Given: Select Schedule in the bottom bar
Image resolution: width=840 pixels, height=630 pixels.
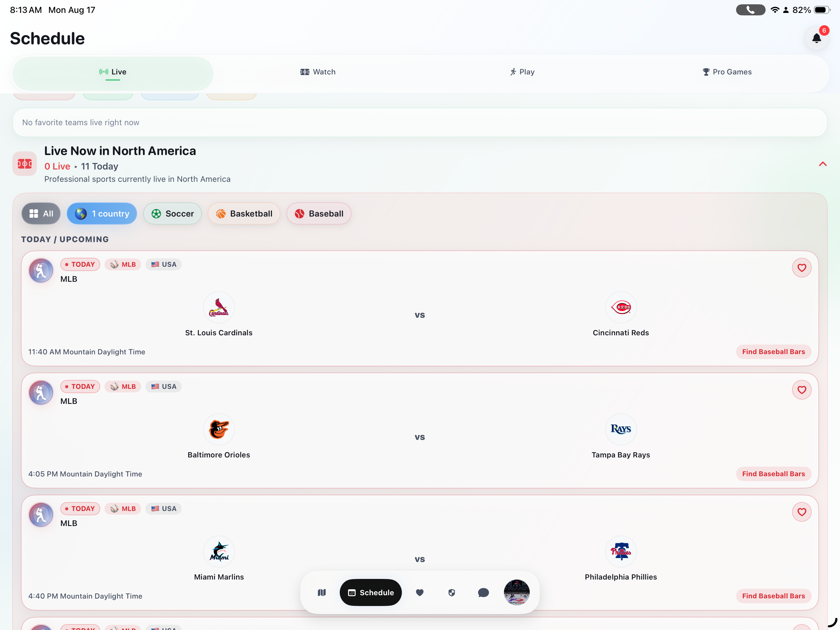Looking at the screenshot, I should pos(370,592).
